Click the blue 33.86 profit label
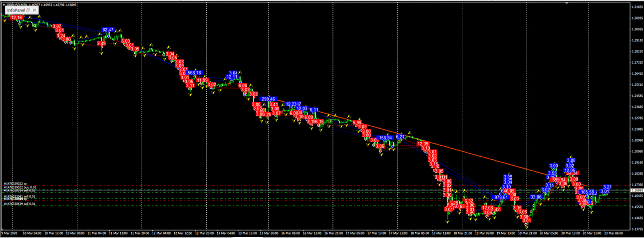Image resolution: width=644 pixels, height=238 pixels. pyautogui.click(x=536, y=197)
